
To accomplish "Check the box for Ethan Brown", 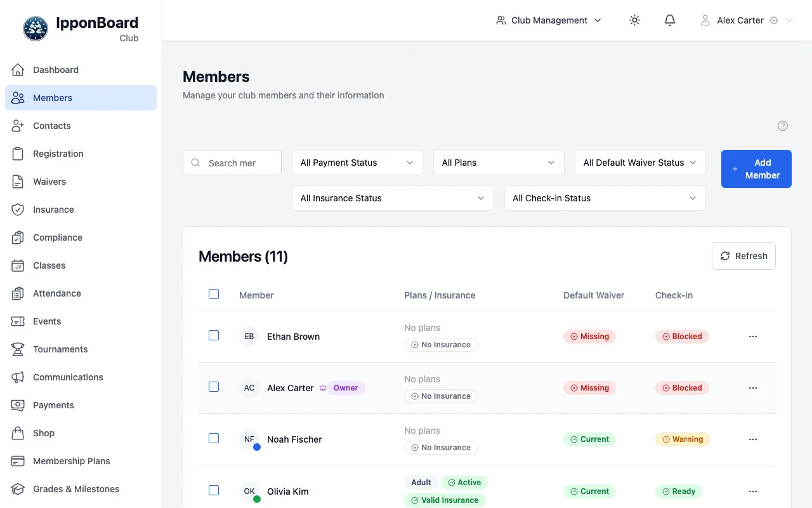I will pyautogui.click(x=214, y=335).
